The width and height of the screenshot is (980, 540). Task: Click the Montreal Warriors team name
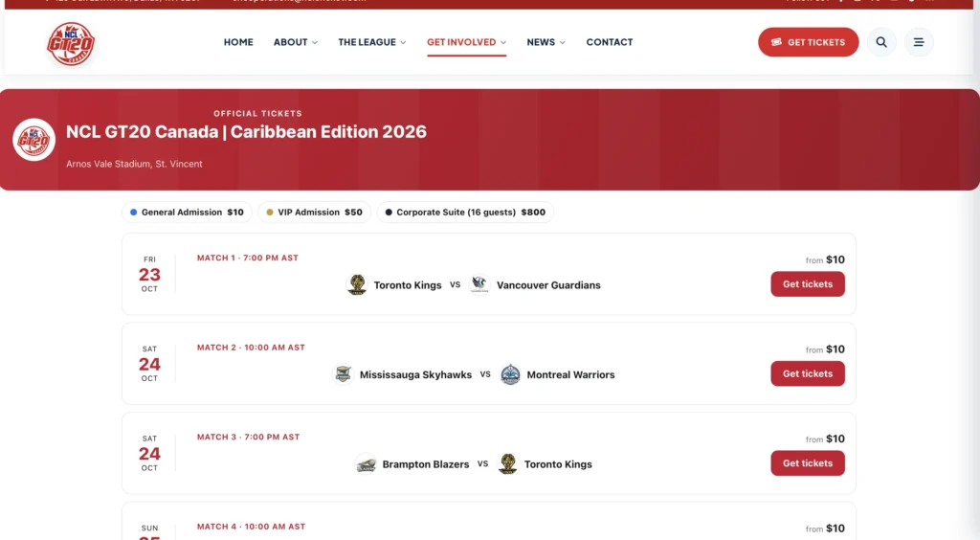[570, 375]
